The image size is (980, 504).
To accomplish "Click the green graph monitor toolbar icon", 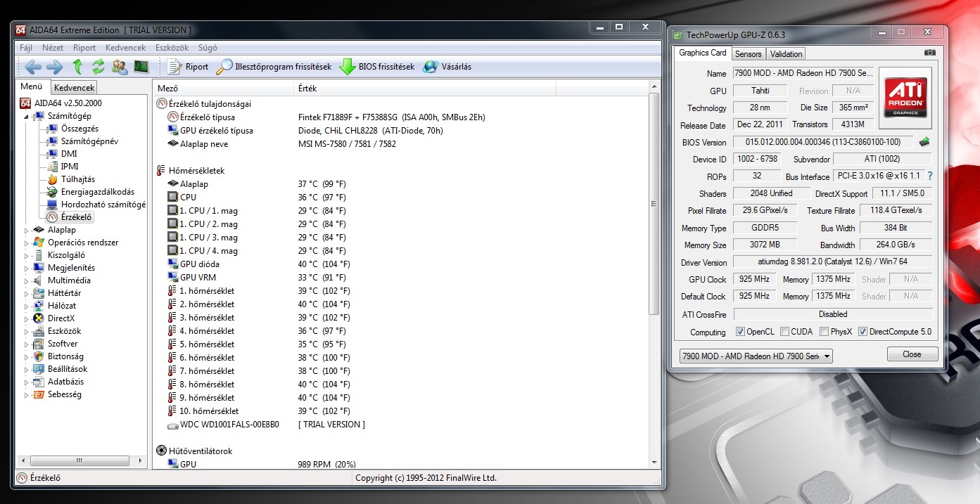I will (x=141, y=67).
